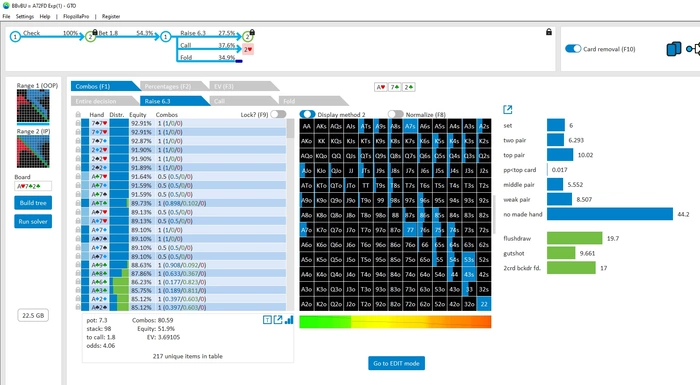Click the Board input field showing A♥7♣2♣
The image size is (700, 385).
tap(33, 186)
